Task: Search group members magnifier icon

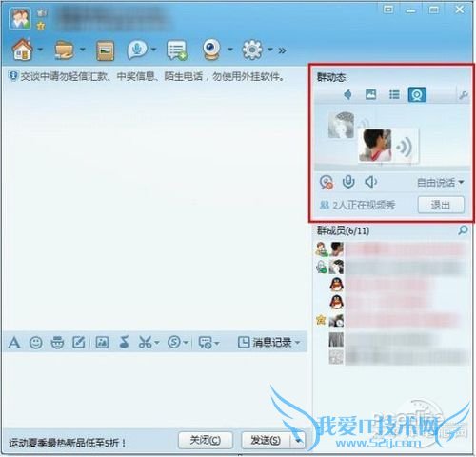Action: (x=463, y=230)
